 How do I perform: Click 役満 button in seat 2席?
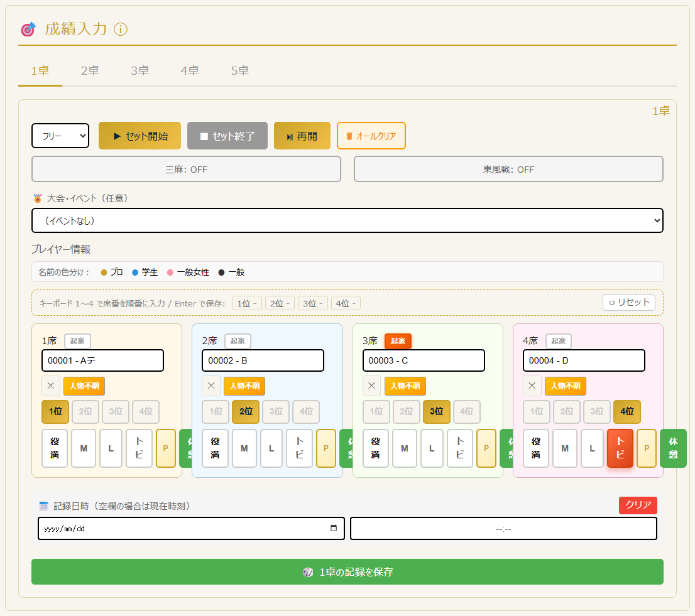(215, 448)
